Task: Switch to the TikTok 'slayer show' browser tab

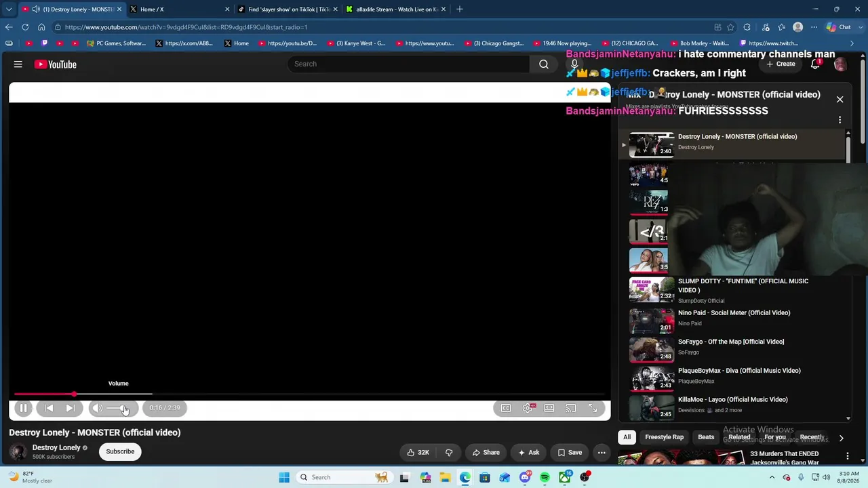Action: point(288,9)
